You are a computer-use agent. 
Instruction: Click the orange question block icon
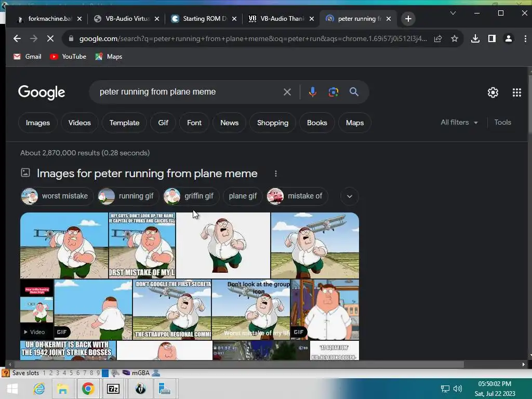tap(5, 373)
